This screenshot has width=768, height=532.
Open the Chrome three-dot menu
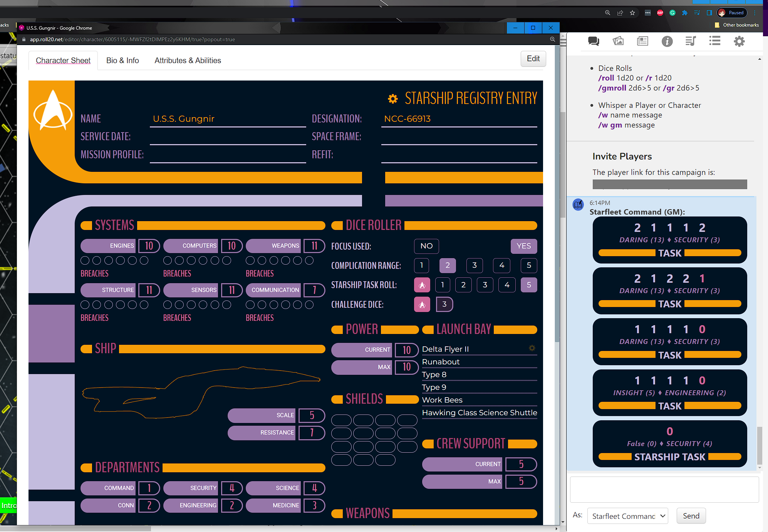[x=755, y=13]
